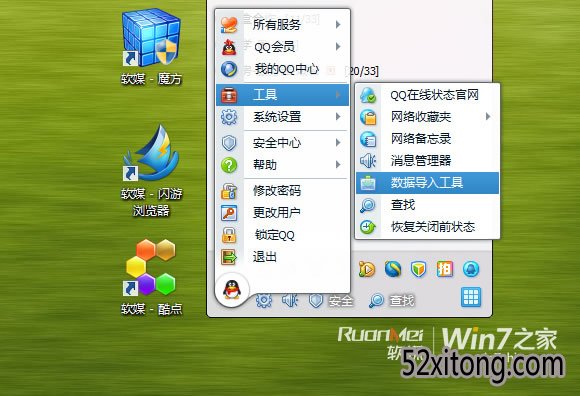
Task: Open the 所有服务 menu entry
Action: click(282, 25)
